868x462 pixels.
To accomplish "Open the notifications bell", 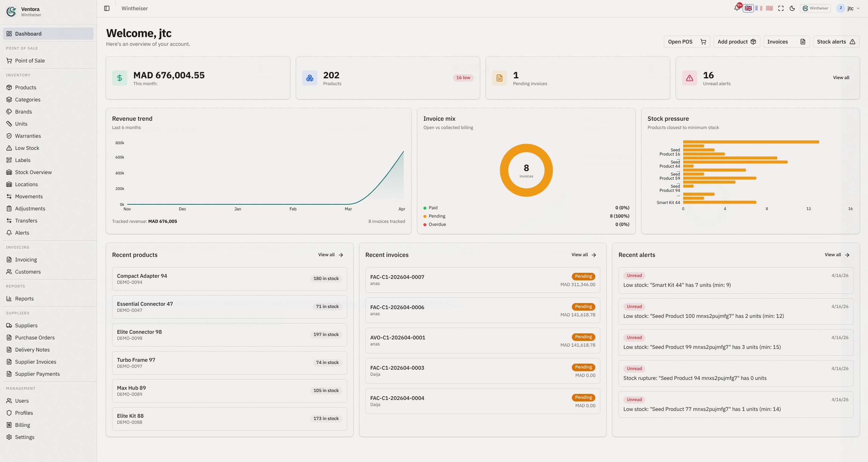I will point(736,8).
